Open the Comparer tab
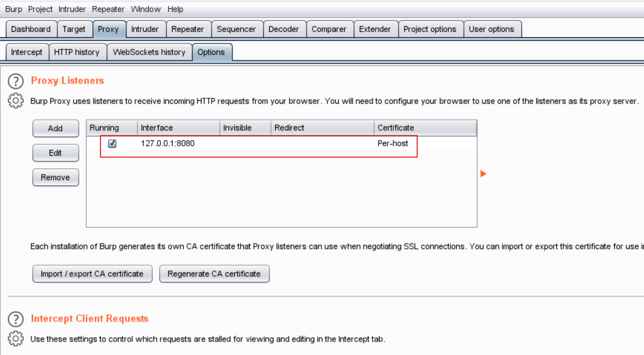Screen dimensions: 644x355 pos(329,29)
